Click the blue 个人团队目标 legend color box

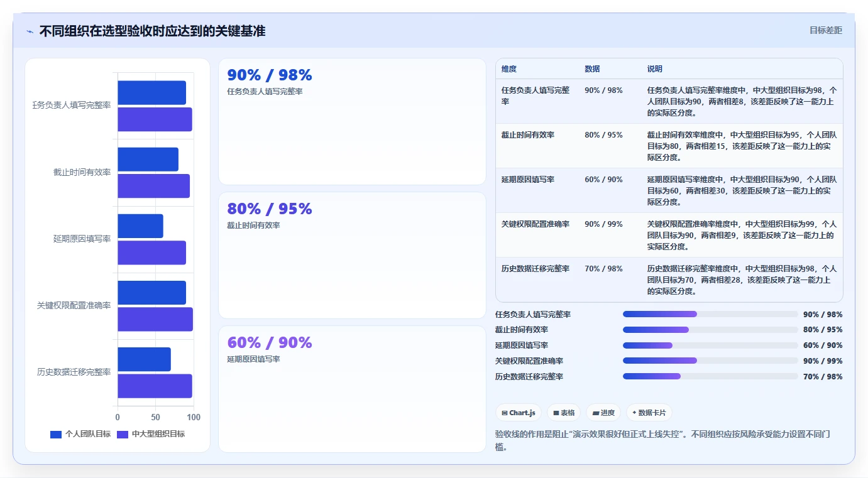click(x=56, y=434)
